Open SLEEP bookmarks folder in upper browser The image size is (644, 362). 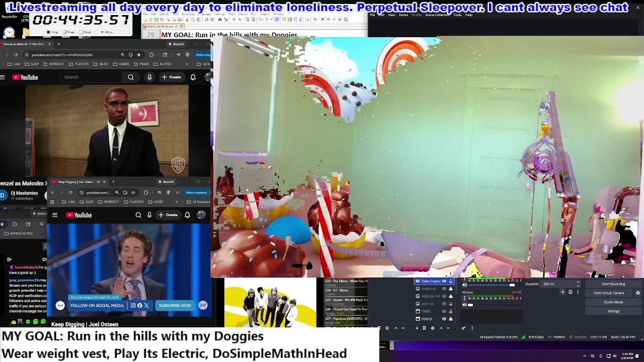click(32, 64)
